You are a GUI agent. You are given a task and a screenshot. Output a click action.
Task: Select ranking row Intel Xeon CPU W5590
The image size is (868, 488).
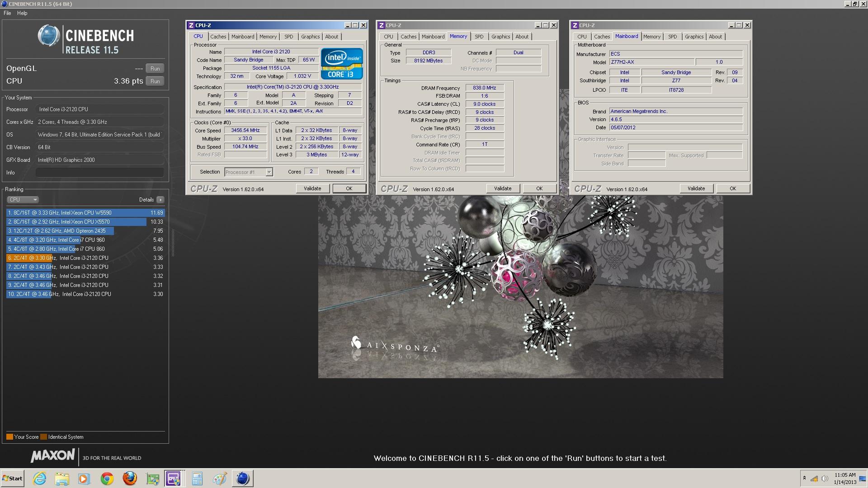tap(85, 213)
